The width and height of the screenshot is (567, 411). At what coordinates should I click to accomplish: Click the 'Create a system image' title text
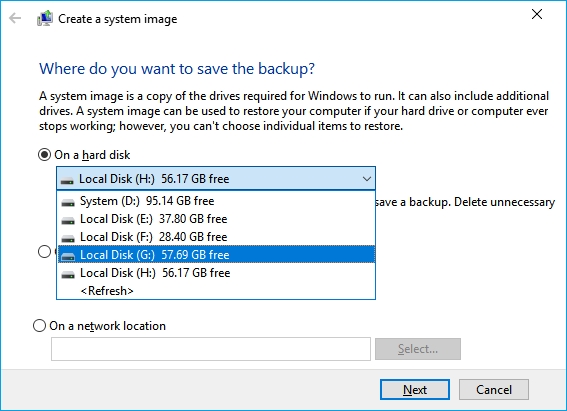tap(118, 19)
